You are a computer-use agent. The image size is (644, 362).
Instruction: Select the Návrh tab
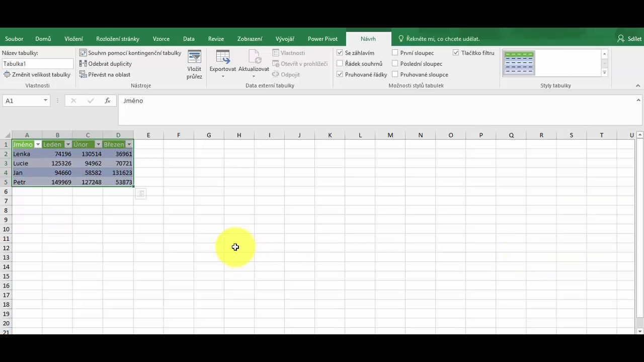pyautogui.click(x=368, y=39)
